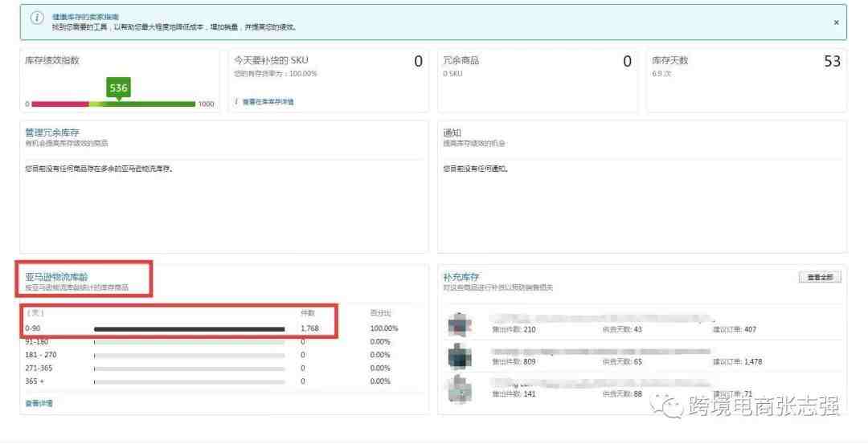Click the small info icon beside 查看在库库存详情
The height and width of the screenshot is (444, 868).
pos(236,102)
